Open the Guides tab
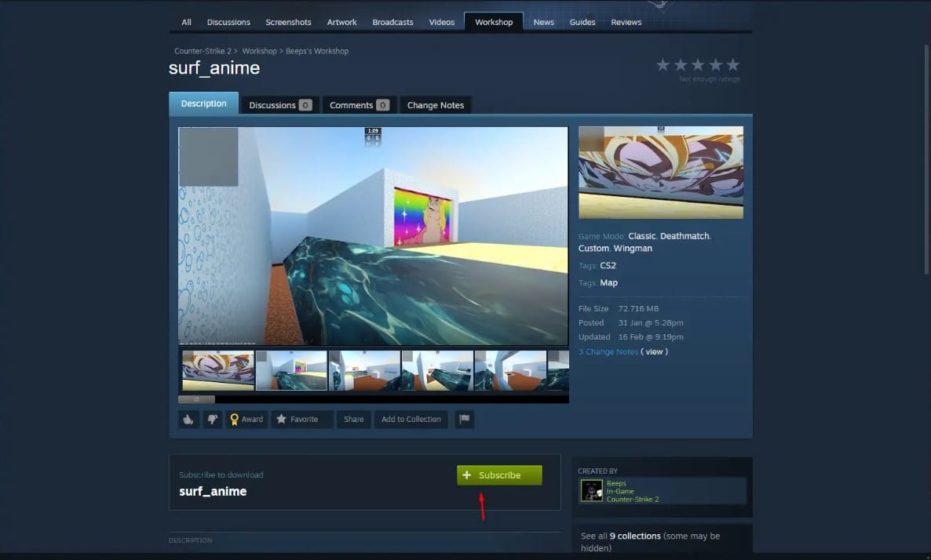The width and height of the screenshot is (931, 560). [582, 22]
